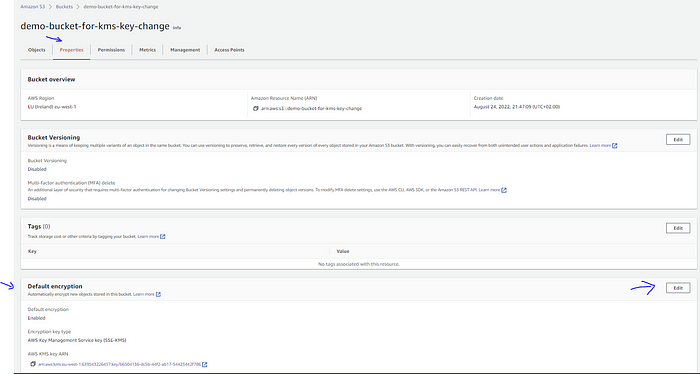700x374 pixels.
Task: Copy the AWS KMS key ARN via copy icon
Action: [x=33, y=364]
